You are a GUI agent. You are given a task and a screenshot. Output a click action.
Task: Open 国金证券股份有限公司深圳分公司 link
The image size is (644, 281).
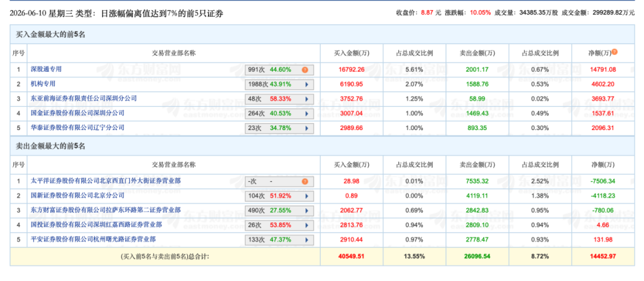pos(78,113)
